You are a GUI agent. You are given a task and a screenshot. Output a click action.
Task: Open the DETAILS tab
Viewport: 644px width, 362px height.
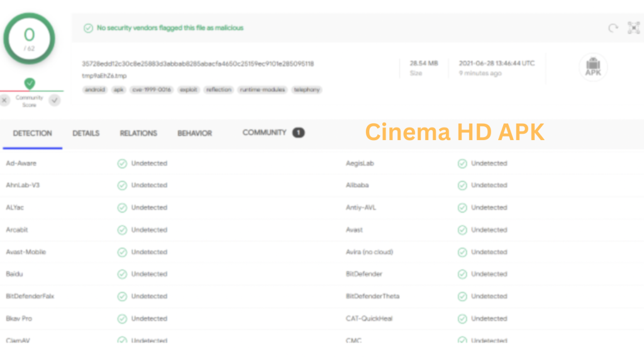pos(86,133)
